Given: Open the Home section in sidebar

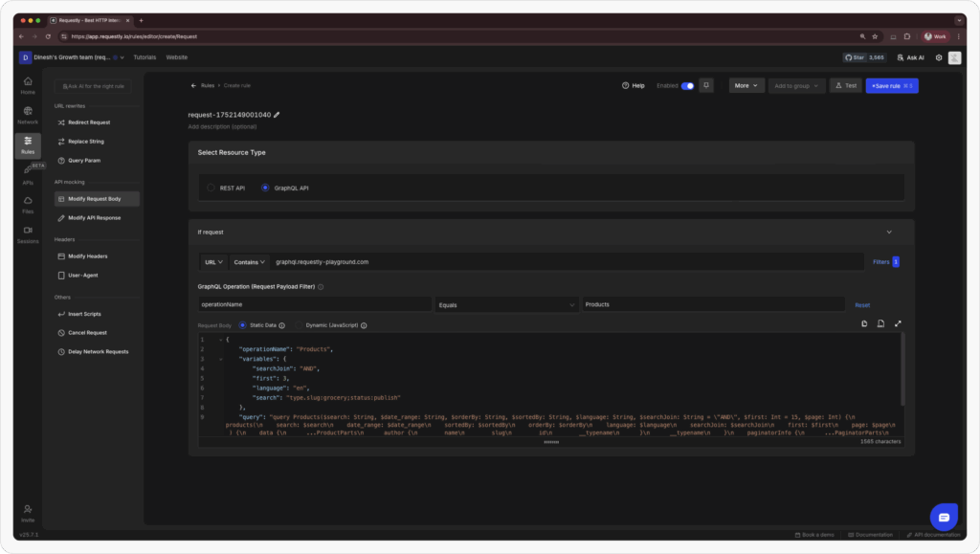Looking at the screenshot, I should tap(28, 85).
